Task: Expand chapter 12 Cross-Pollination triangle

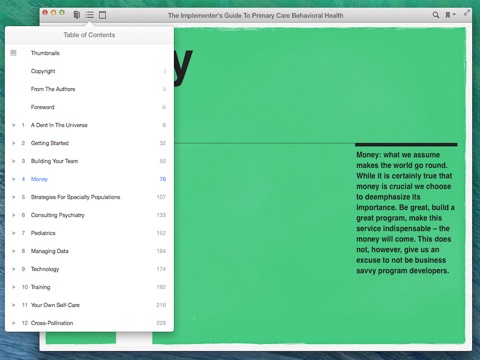Action: pyautogui.click(x=14, y=323)
